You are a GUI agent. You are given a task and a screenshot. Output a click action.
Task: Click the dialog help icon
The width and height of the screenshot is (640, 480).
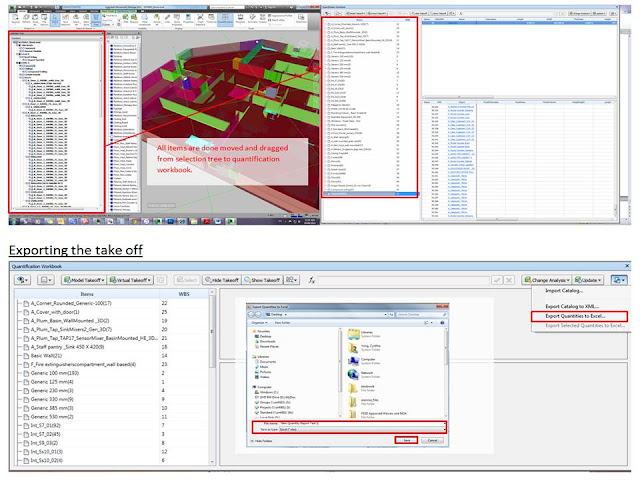click(442, 323)
